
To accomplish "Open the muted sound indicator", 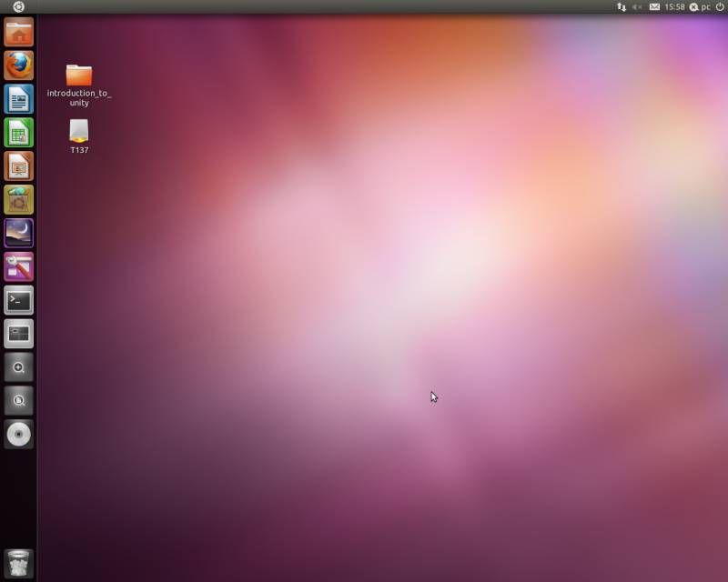I will (x=637, y=7).
